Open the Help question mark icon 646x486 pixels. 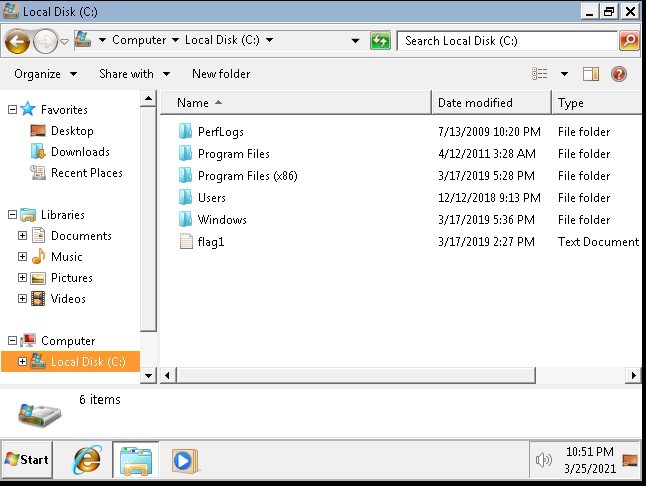(x=619, y=74)
